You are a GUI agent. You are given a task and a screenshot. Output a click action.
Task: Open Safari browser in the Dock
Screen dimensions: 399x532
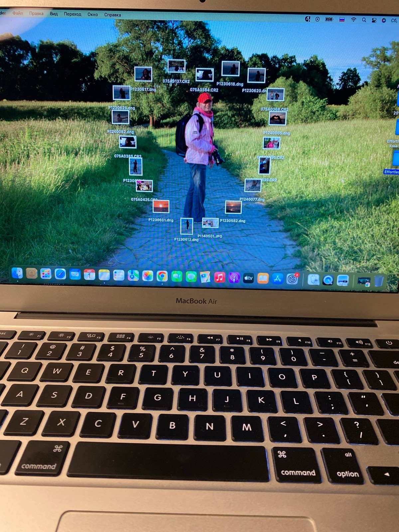(60, 274)
